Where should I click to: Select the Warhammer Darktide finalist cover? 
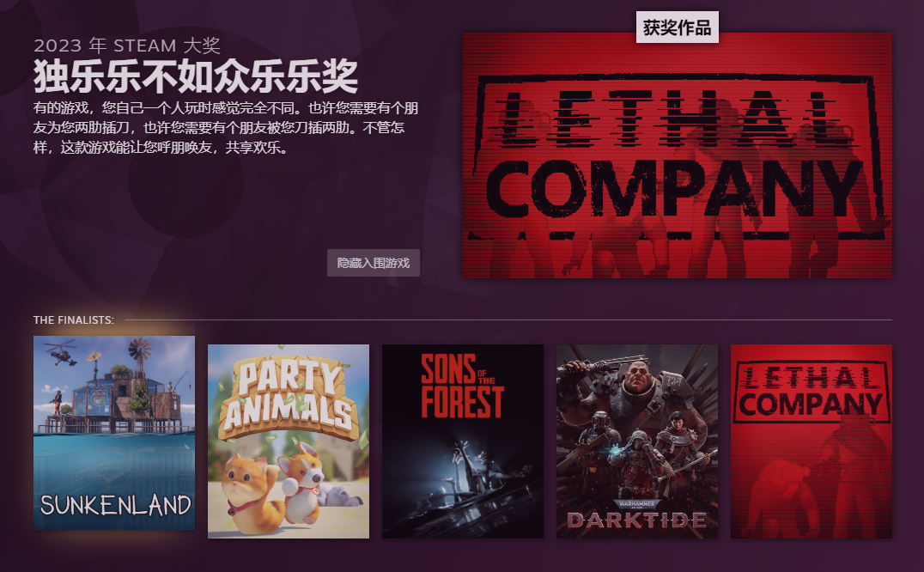pos(637,441)
